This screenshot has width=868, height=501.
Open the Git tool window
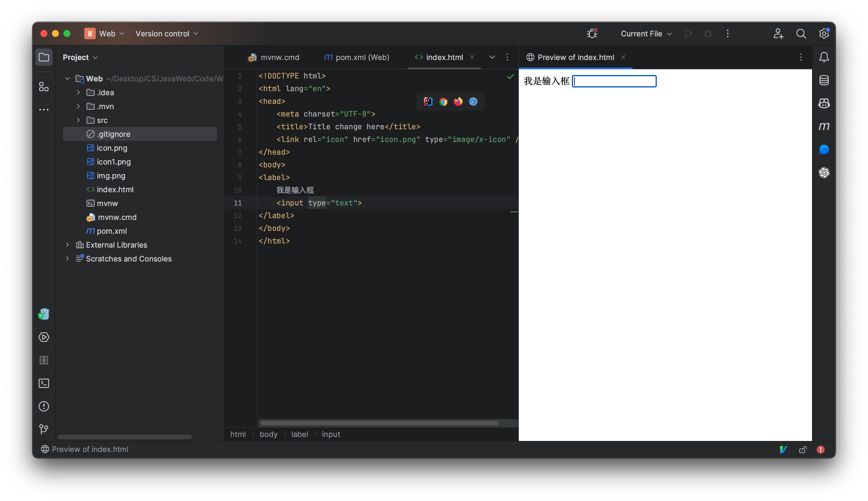point(44,429)
